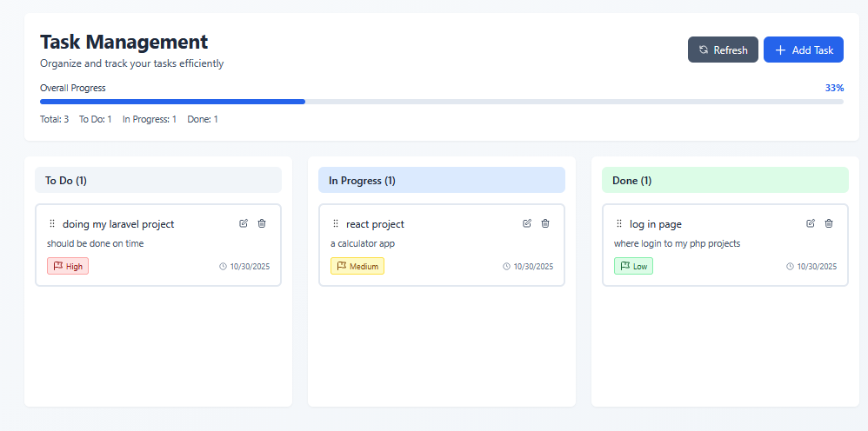
Task: Remove log in page task with trash icon
Action: (x=829, y=223)
